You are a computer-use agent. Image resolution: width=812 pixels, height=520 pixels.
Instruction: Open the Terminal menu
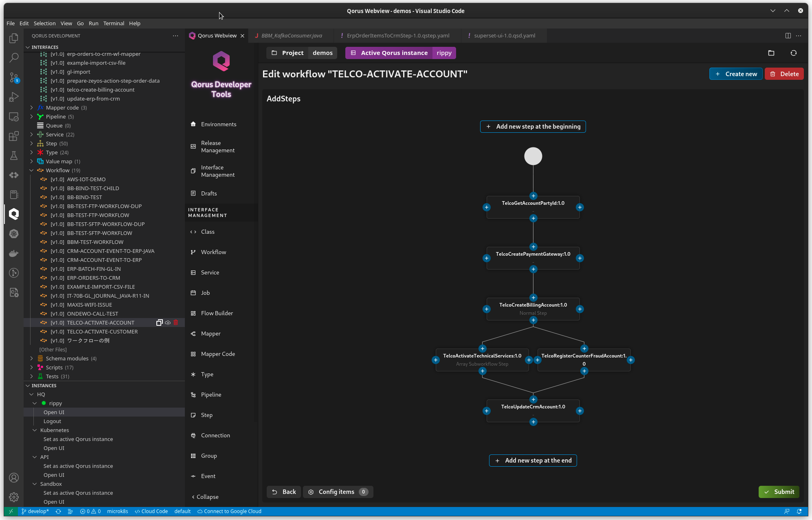point(114,23)
